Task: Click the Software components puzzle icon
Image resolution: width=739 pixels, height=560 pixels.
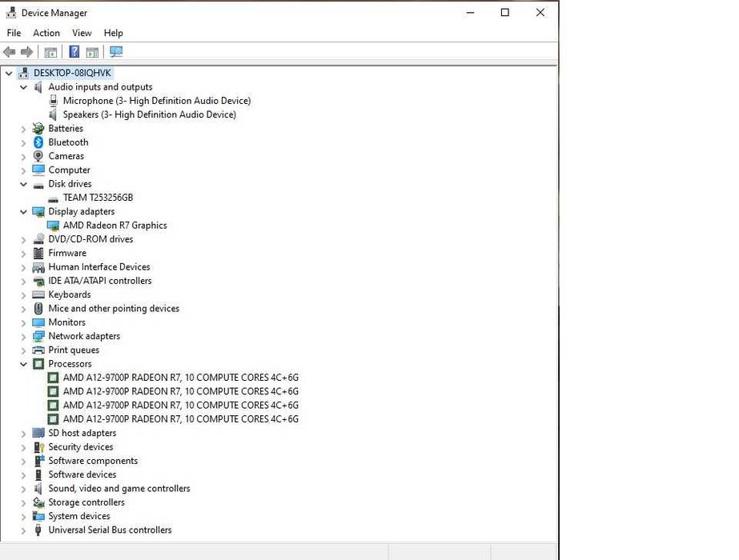Action: [x=38, y=461]
